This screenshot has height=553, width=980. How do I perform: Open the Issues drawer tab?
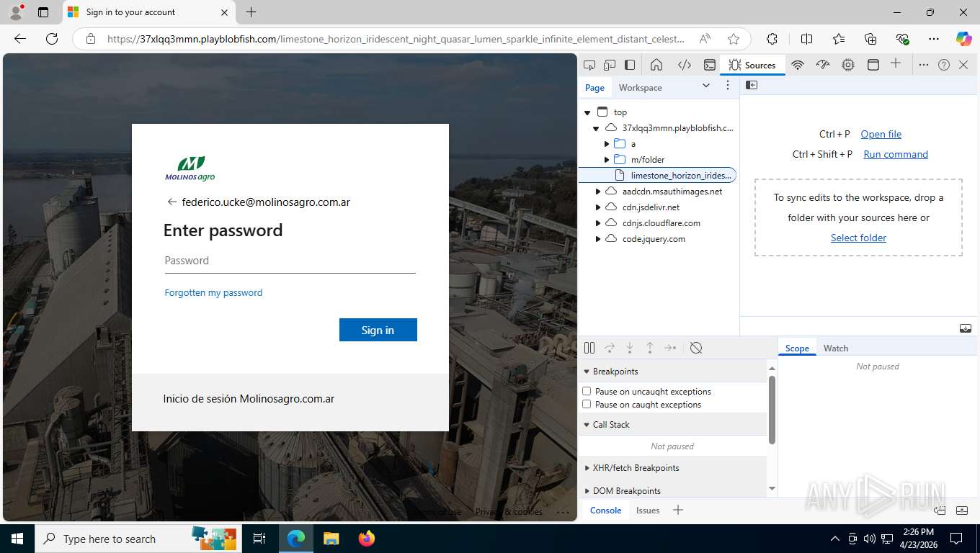648,511
